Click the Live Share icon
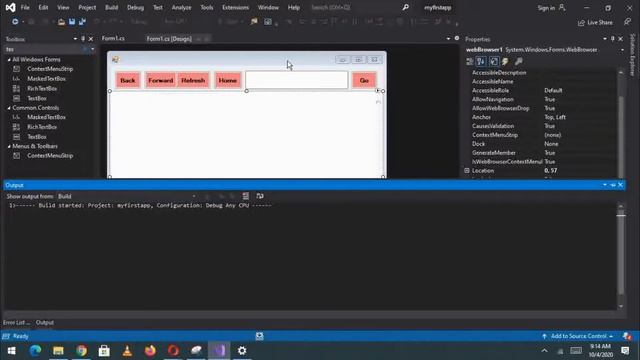The image size is (640, 360). (x=581, y=23)
